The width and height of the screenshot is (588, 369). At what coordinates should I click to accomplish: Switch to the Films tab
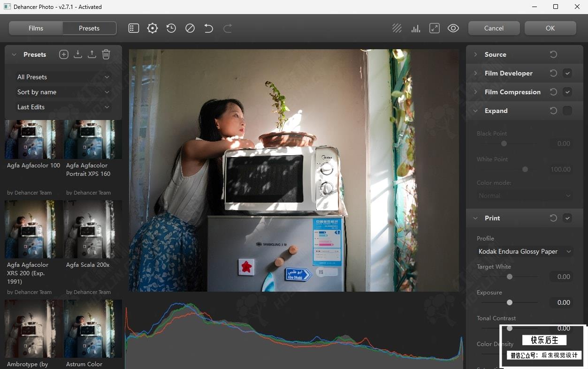coord(36,28)
